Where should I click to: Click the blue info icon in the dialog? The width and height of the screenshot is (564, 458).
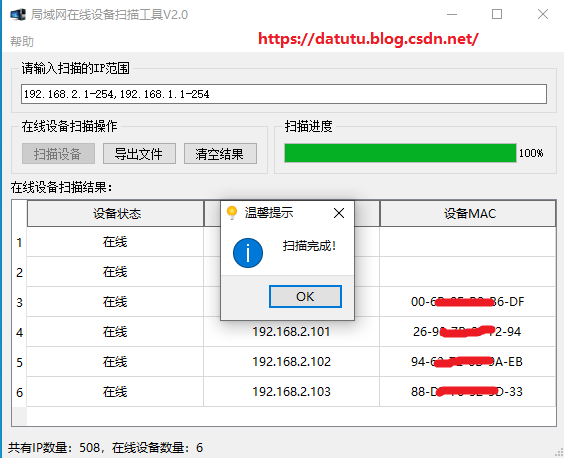coord(248,253)
